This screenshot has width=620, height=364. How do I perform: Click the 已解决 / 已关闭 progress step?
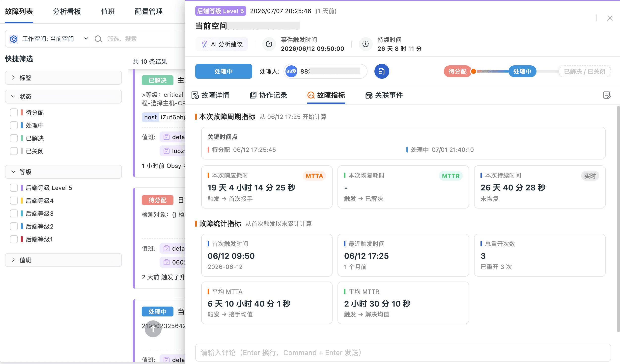tap(584, 71)
